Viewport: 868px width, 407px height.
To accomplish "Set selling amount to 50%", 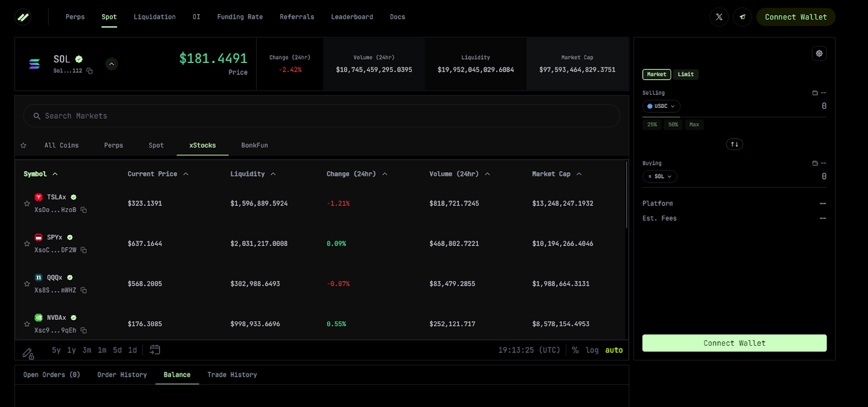I will click(673, 125).
